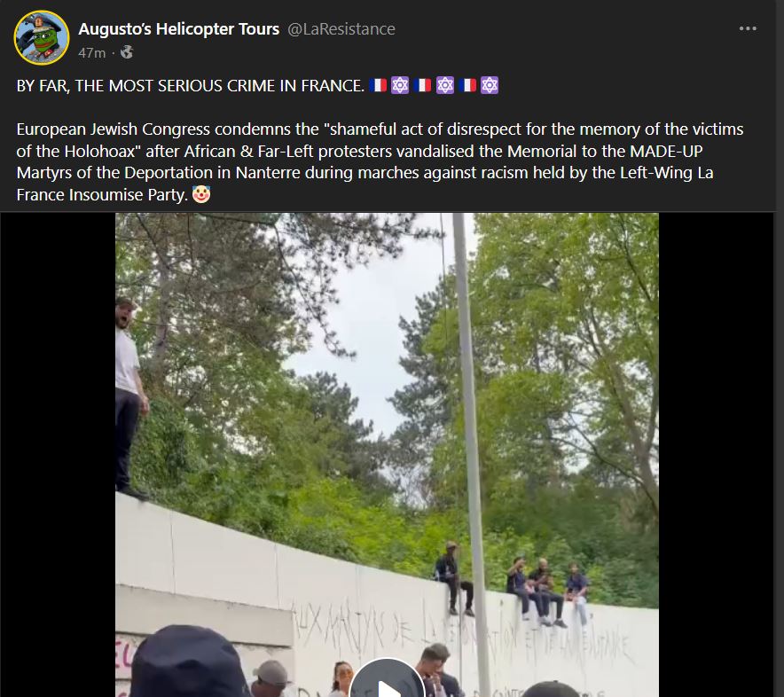784x697 pixels.
Task: Click the black letterbox area left of video
Action: (x=58, y=455)
